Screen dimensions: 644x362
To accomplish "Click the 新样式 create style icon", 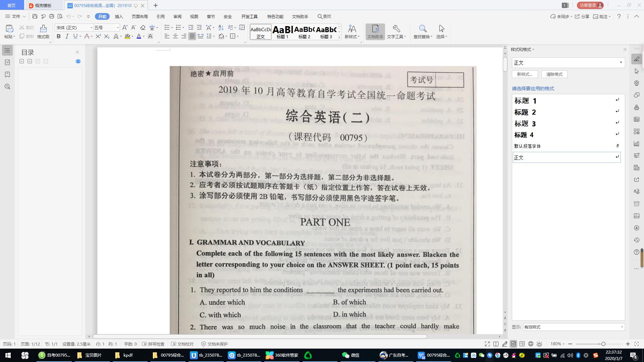I will click(351, 32).
